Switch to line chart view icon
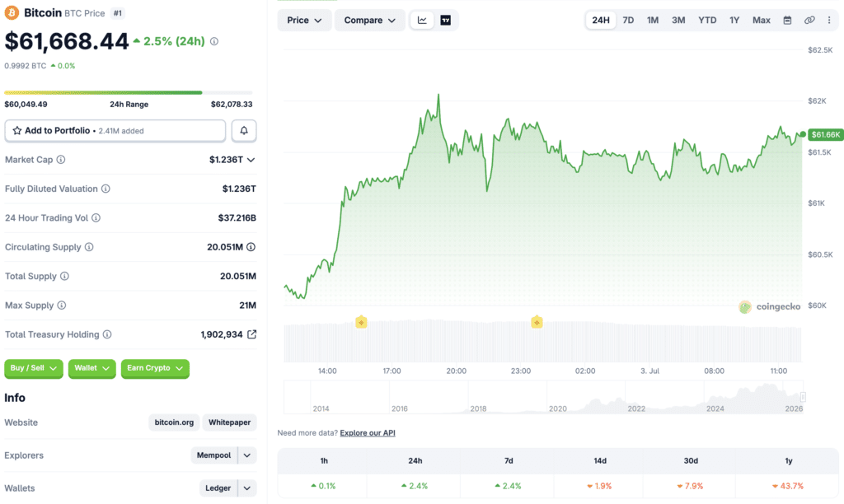 coord(422,21)
